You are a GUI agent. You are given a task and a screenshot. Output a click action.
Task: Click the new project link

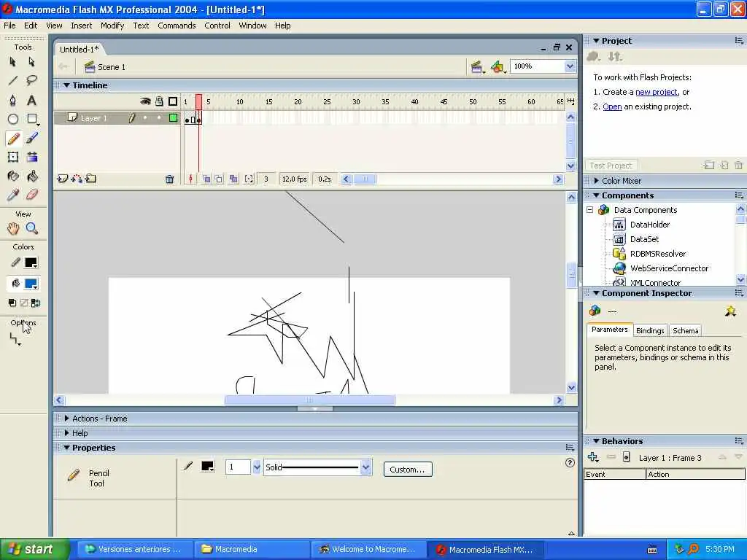[657, 92]
